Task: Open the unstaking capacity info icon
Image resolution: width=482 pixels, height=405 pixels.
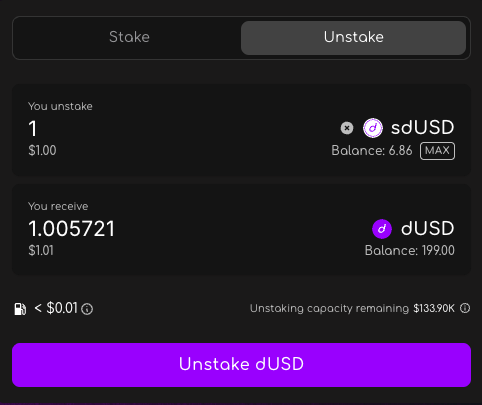Action: pyautogui.click(x=465, y=308)
